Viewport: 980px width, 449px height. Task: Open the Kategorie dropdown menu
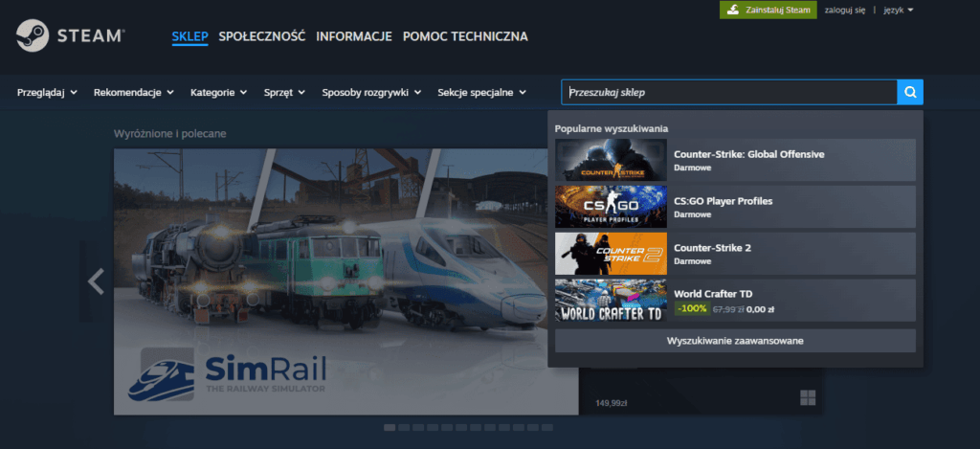tap(218, 93)
